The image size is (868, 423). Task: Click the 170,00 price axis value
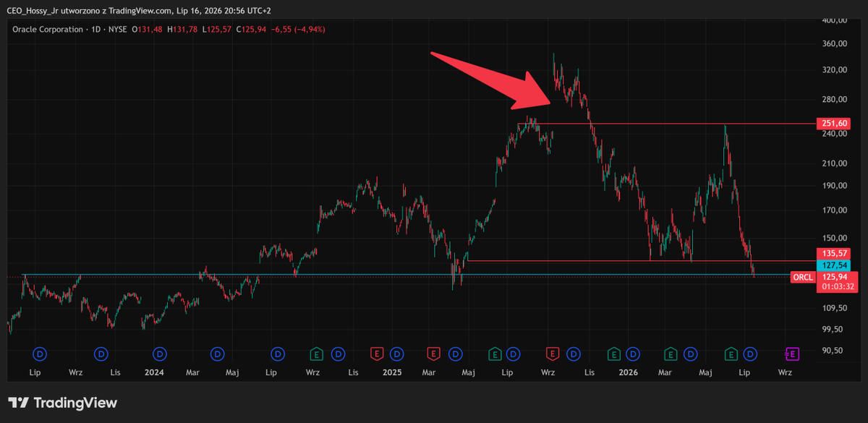(834, 210)
